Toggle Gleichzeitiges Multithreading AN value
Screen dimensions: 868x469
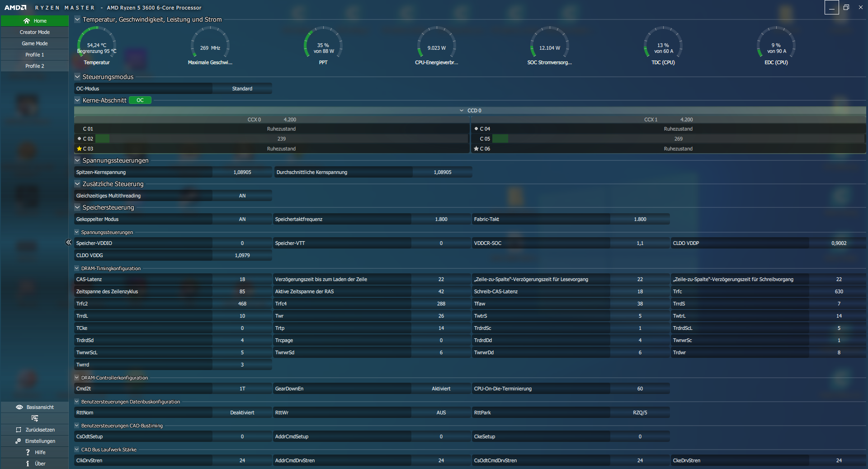click(x=242, y=196)
